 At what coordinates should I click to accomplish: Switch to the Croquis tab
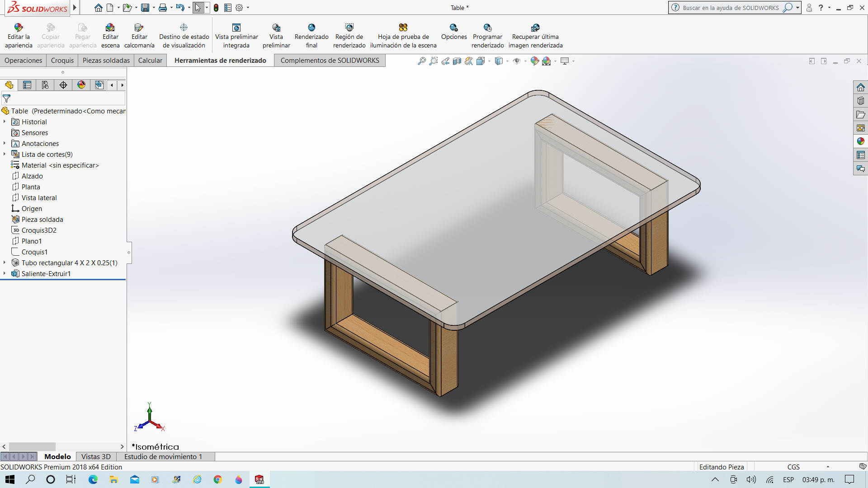point(62,61)
